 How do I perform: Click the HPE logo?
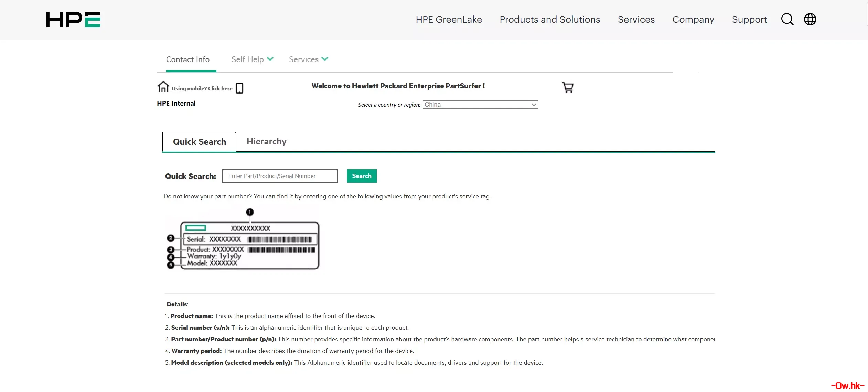coord(73,20)
